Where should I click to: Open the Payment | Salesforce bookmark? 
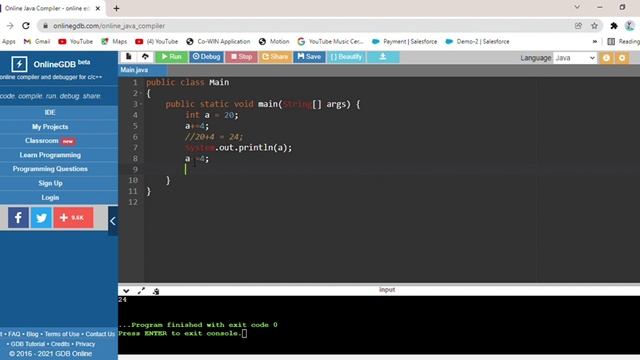[404, 42]
